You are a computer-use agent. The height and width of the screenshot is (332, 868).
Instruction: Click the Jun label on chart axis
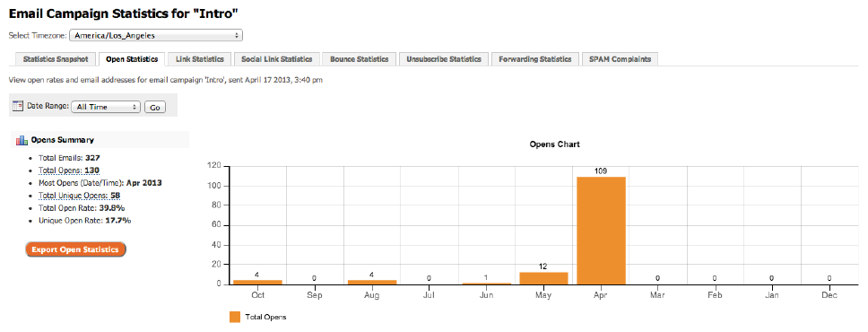click(487, 295)
